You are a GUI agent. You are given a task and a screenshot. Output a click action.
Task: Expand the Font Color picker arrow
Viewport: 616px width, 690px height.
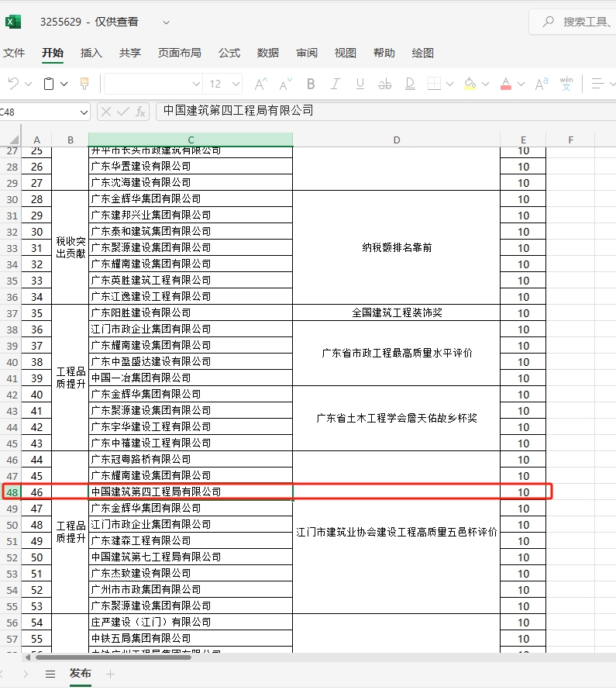(521, 84)
